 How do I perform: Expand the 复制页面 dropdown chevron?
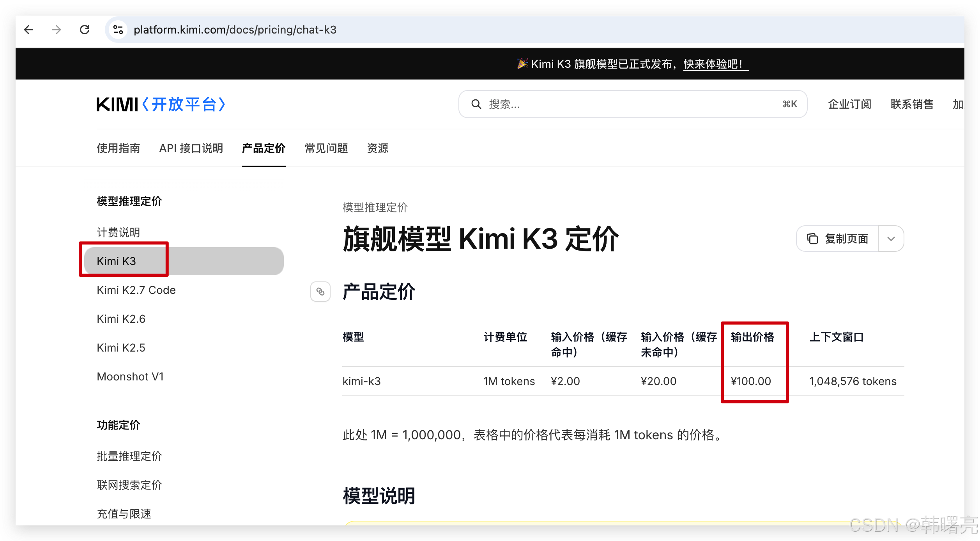tap(891, 239)
